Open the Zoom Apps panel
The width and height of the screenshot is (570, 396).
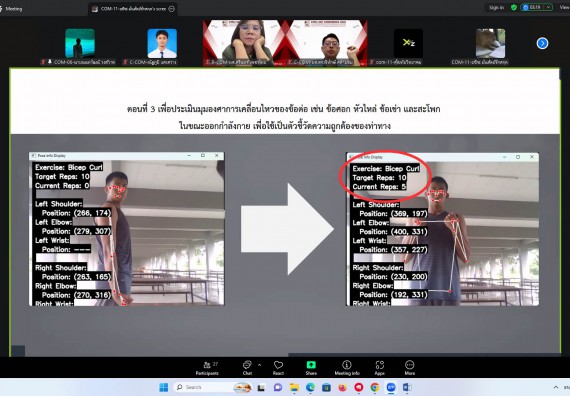click(380, 368)
